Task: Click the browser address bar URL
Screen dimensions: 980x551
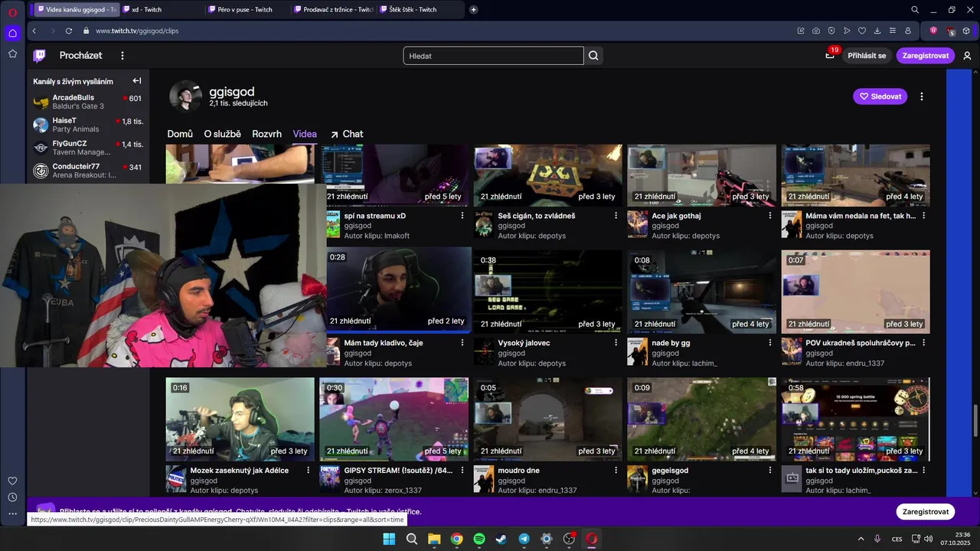Action: click(137, 31)
